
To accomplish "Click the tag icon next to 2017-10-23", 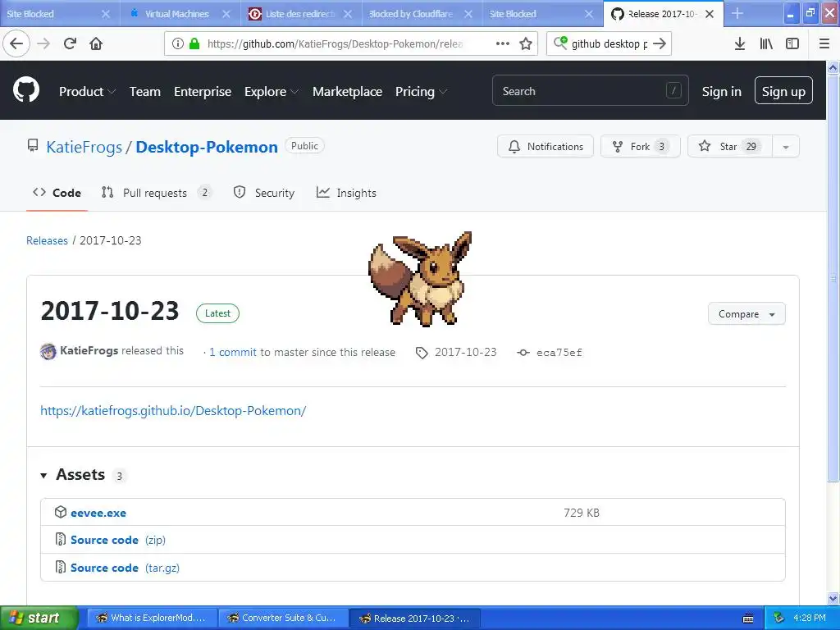I will (x=422, y=353).
